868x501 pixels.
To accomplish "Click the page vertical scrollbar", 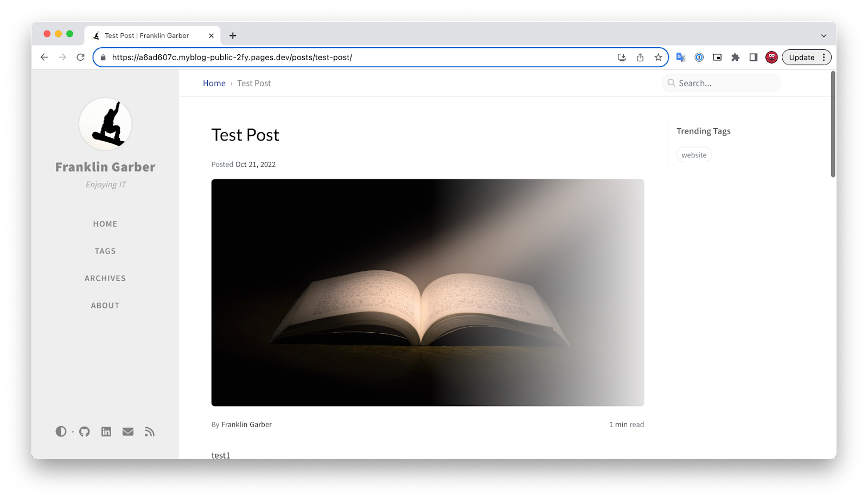I will point(833,125).
